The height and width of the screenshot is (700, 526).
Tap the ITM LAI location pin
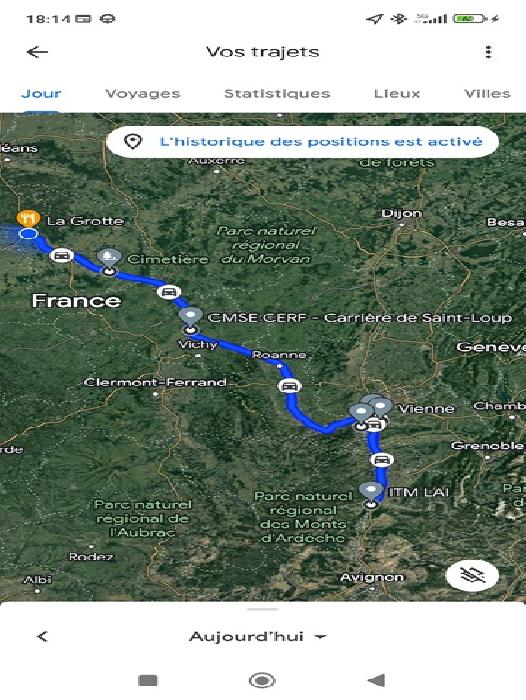[x=371, y=492]
